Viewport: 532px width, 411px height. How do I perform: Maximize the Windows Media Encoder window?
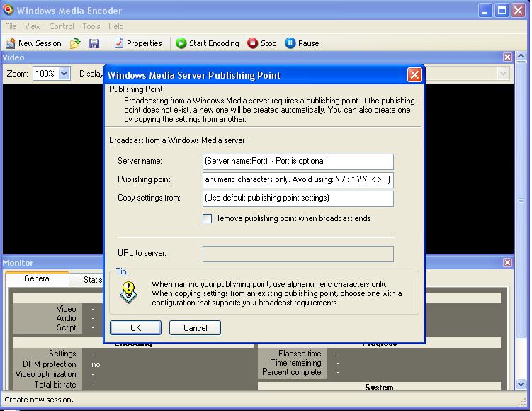[x=502, y=10]
